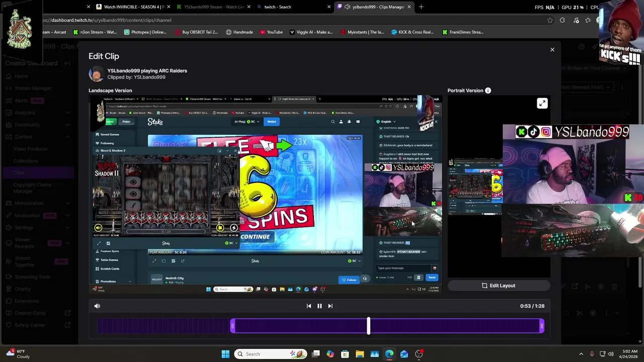644x362 pixels.
Task: Open the speaker volume tray icon
Action: click(611, 354)
